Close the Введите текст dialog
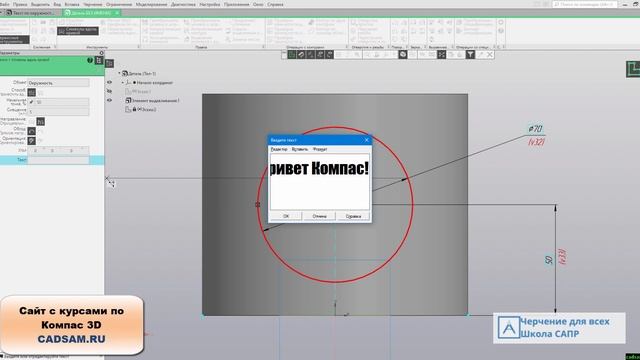This screenshot has height=360, width=640. tap(366, 140)
